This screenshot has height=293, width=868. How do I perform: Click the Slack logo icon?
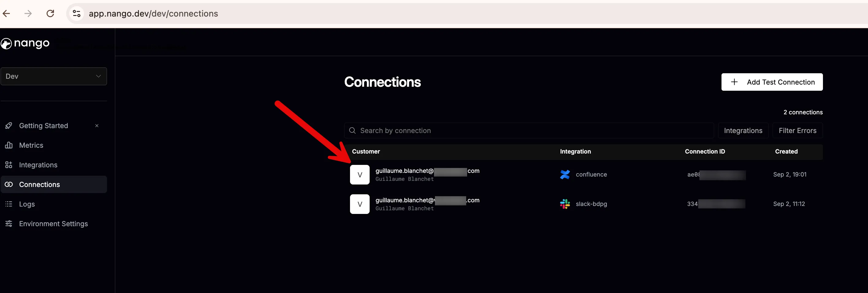tap(565, 204)
